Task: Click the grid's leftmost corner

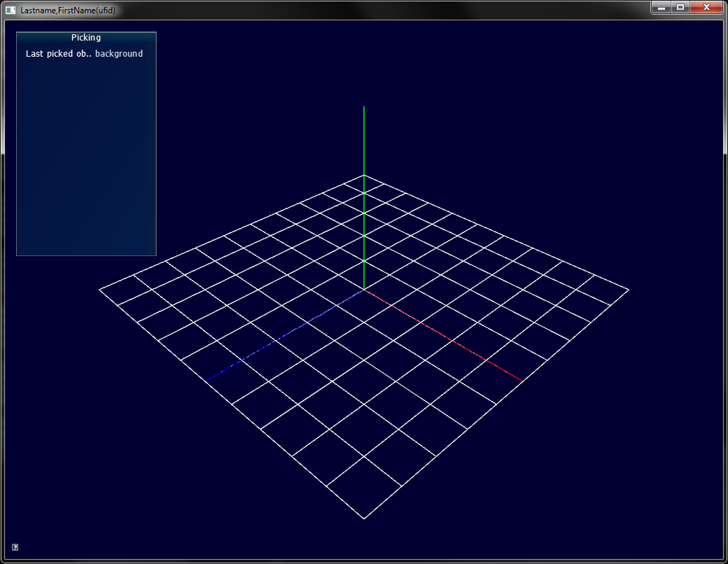Action: pyautogui.click(x=100, y=288)
